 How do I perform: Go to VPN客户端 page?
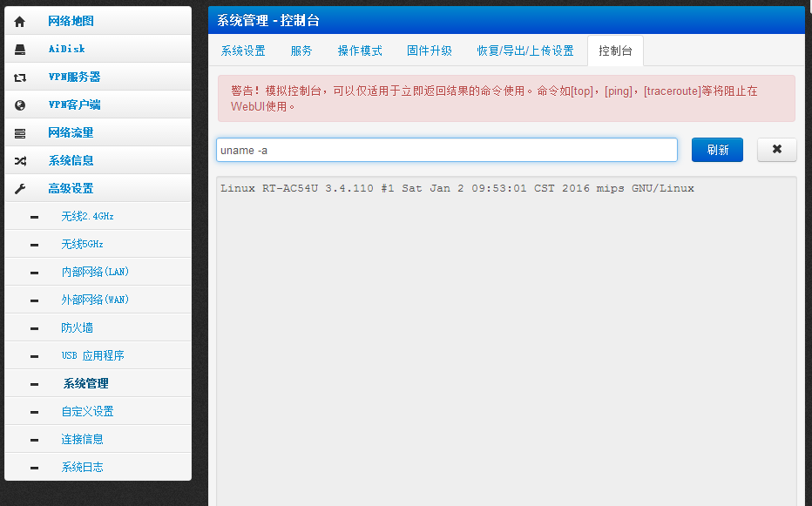pyautogui.click(x=98, y=105)
